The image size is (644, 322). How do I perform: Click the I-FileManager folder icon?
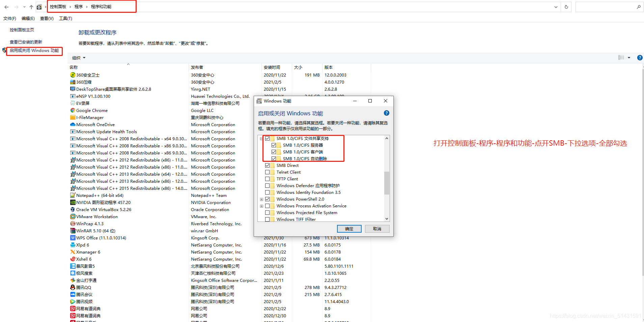[x=73, y=117]
